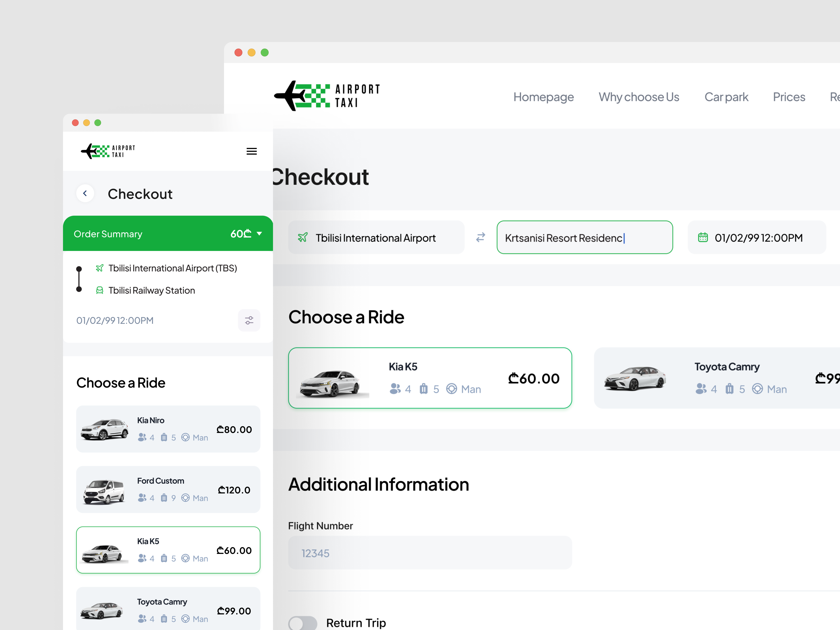Select Kia Niro ride card

click(x=168, y=429)
